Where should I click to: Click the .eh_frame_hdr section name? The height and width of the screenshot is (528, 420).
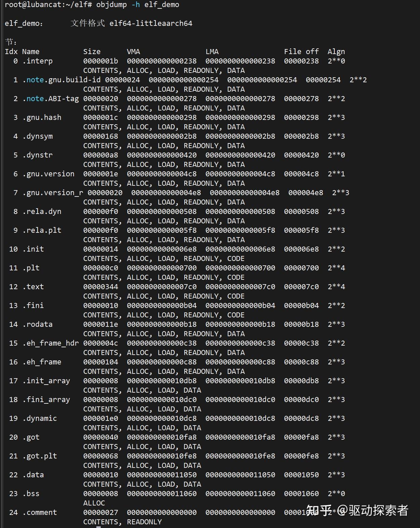(50, 343)
